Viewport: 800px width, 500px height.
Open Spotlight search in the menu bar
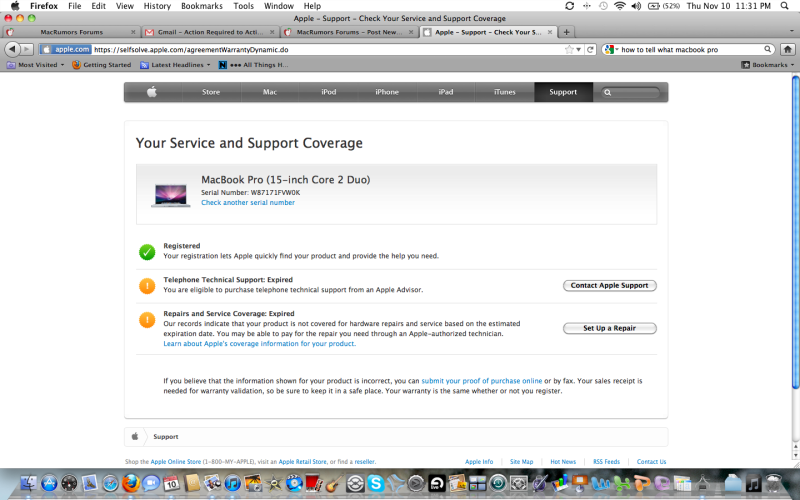(x=785, y=6)
